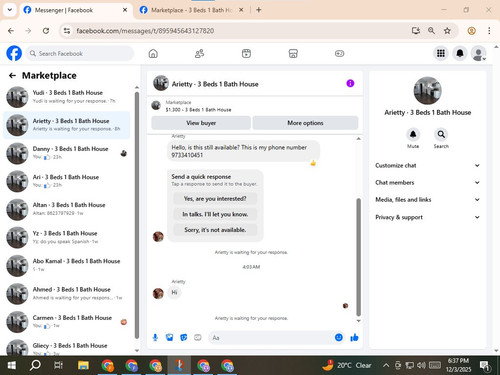Open the Marketplace storefront icon
Screen dimensions: 500x375
293,53
